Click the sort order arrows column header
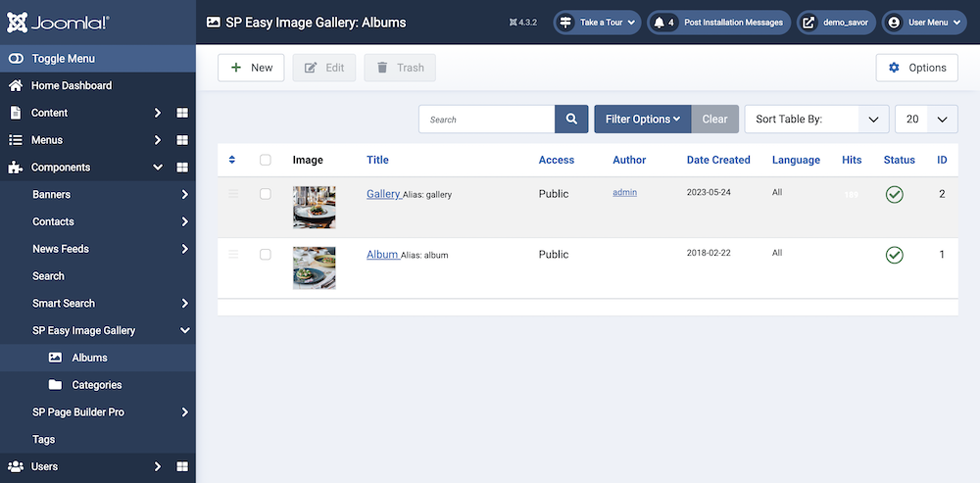This screenshot has height=483, width=980. click(x=232, y=160)
